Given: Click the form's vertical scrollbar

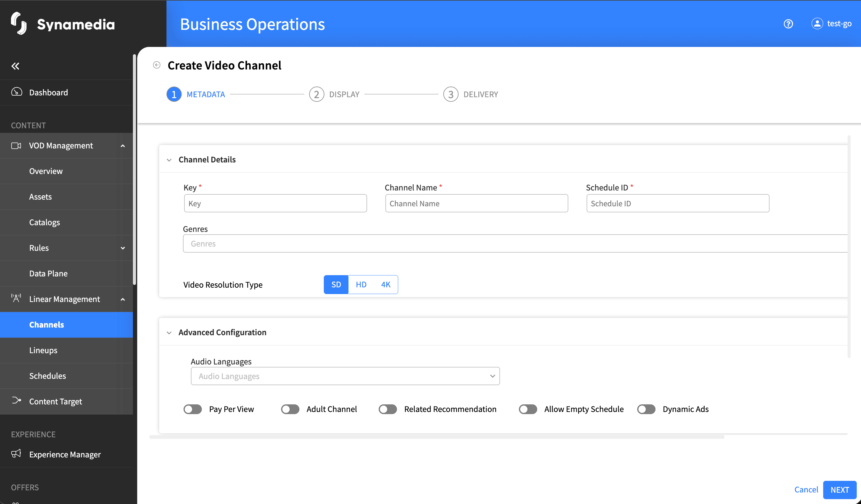Looking at the screenshot, I should click(x=849, y=247).
